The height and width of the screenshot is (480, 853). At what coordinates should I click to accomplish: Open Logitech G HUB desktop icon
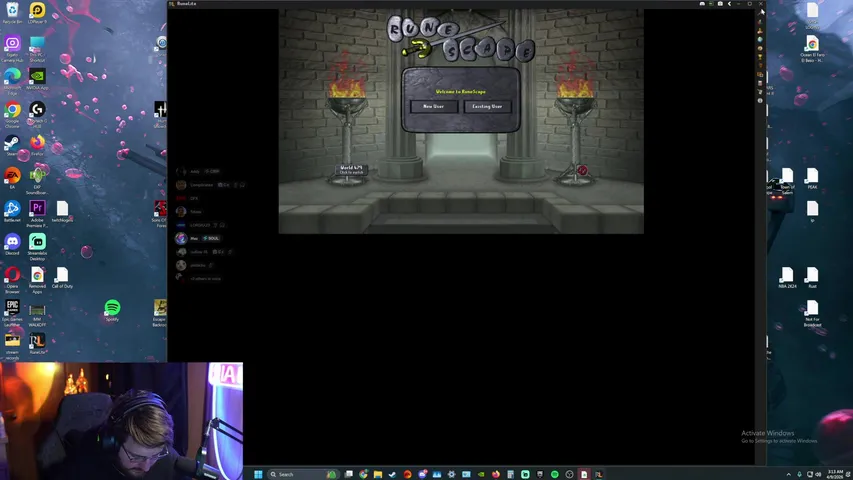click(37, 114)
